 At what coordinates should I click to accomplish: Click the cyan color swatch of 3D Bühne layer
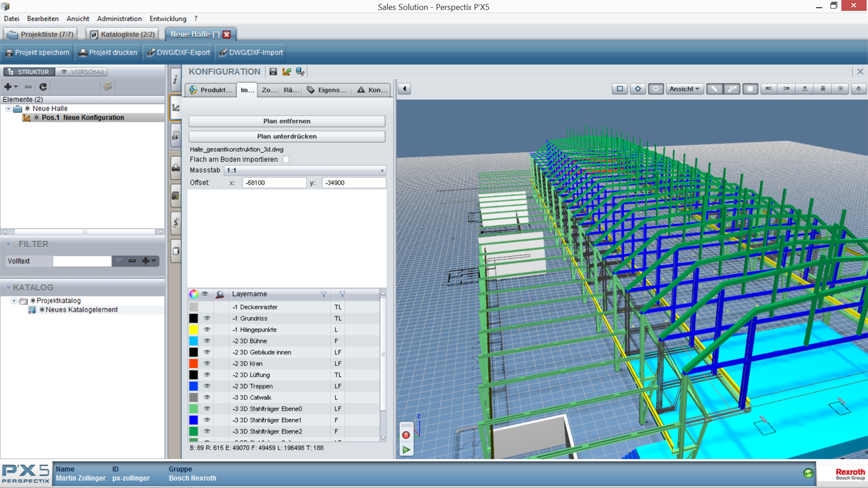pos(194,341)
